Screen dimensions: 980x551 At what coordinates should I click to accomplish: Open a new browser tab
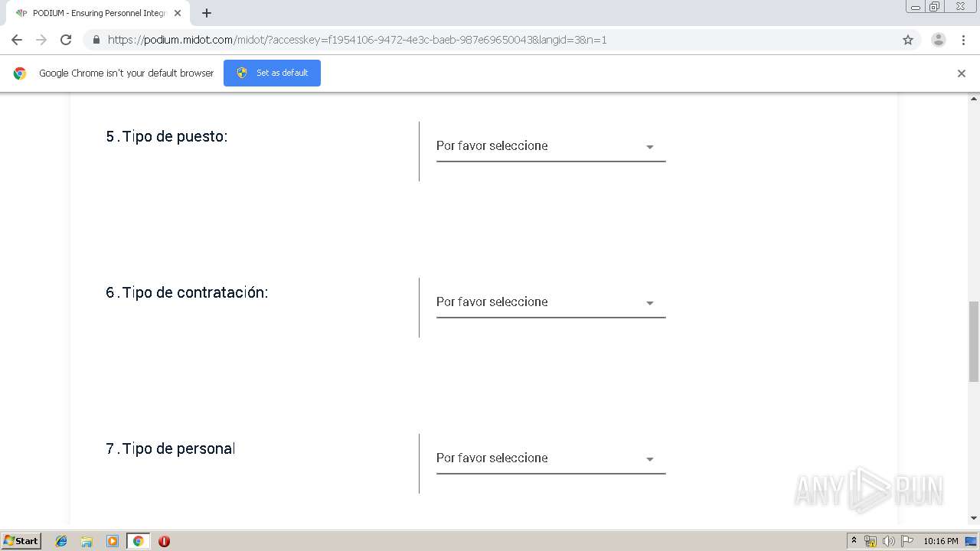(x=207, y=13)
